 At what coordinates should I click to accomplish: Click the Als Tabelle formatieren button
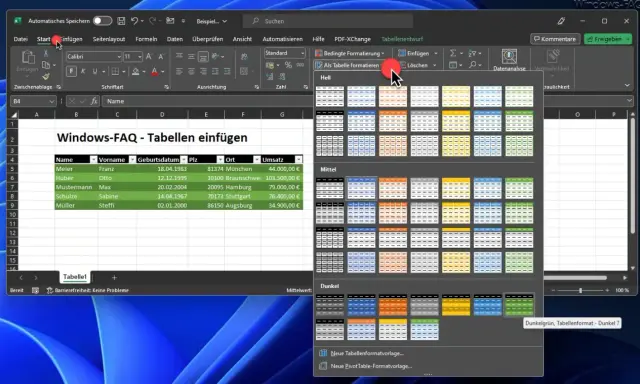[348, 65]
